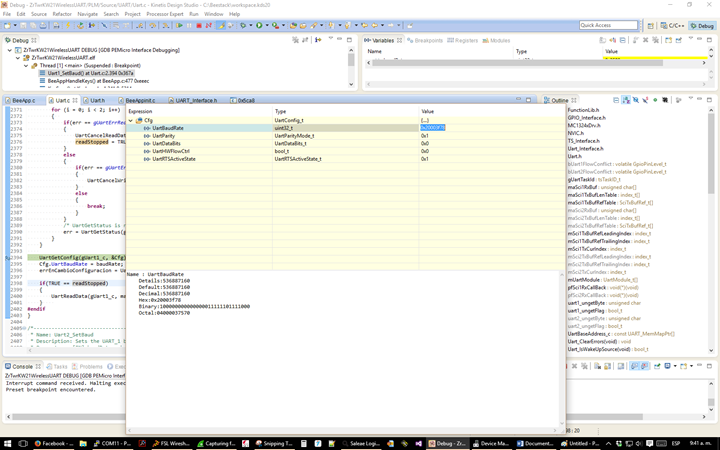Open dropdown arrow next to Debug launch icon
Viewport: 720px width, 450px height.
pyautogui.click(x=251, y=26)
